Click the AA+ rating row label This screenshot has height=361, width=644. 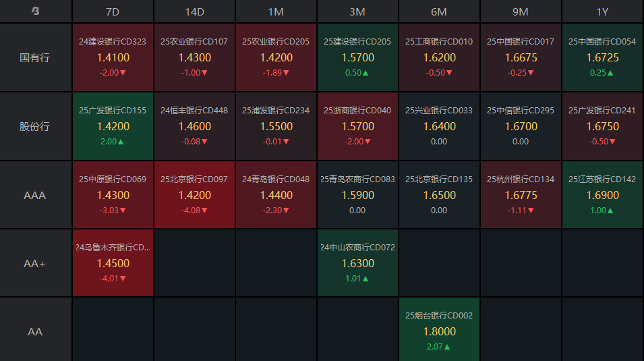point(35,263)
